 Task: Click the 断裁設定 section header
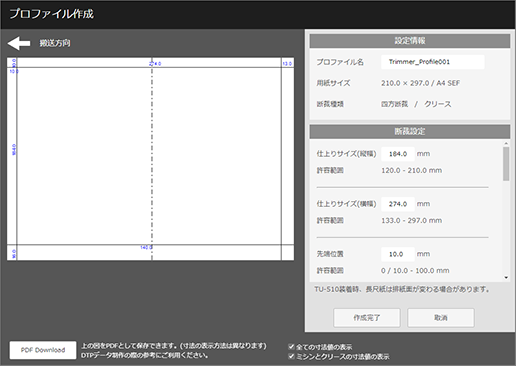pos(410,132)
